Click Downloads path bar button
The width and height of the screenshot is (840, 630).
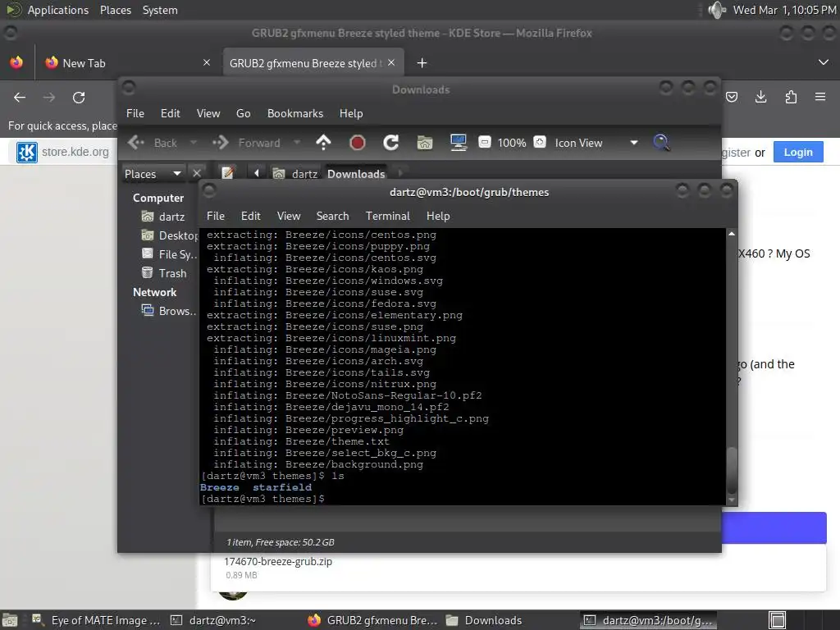(356, 174)
